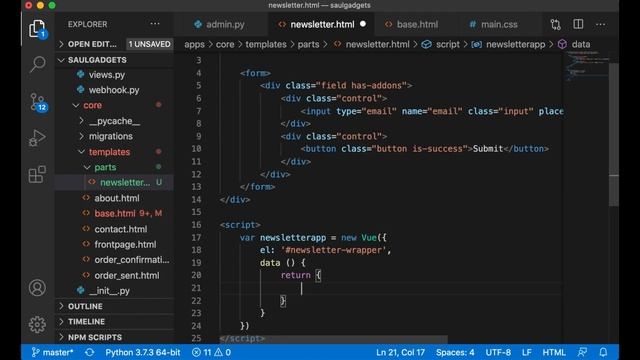Click the apps breadcrumb segment

194,44
